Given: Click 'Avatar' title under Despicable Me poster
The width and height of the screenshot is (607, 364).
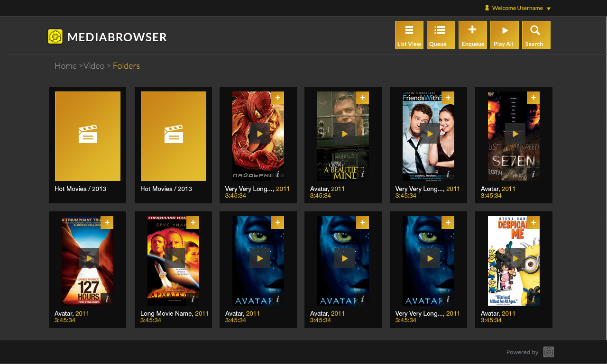Looking at the screenshot, I should [x=490, y=313].
